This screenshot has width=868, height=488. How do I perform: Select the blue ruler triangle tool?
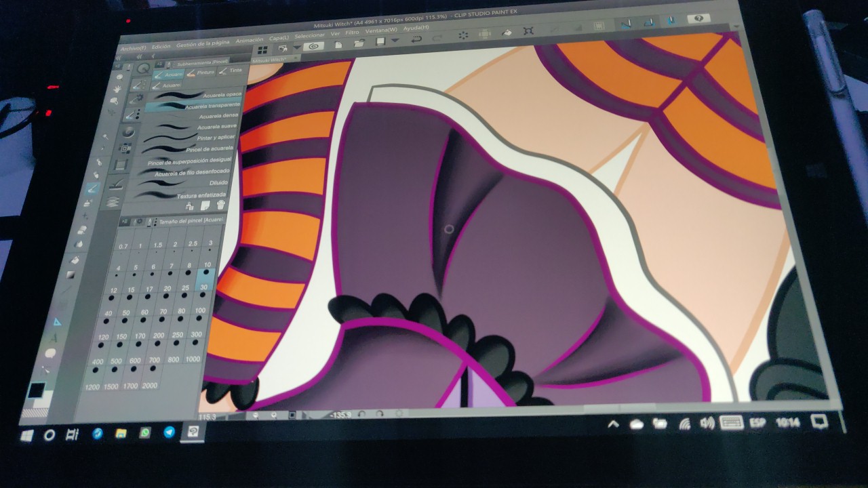58,321
